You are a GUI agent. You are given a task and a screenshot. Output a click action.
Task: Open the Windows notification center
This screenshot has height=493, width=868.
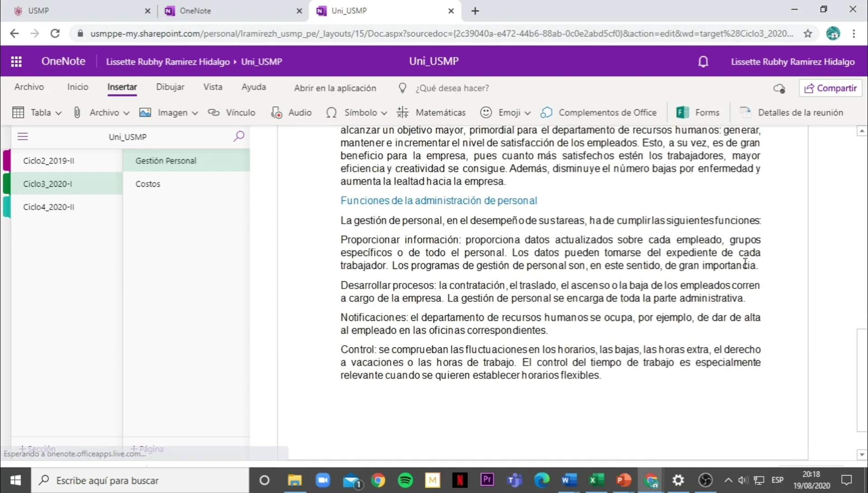pyautogui.click(x=846, y=480)
